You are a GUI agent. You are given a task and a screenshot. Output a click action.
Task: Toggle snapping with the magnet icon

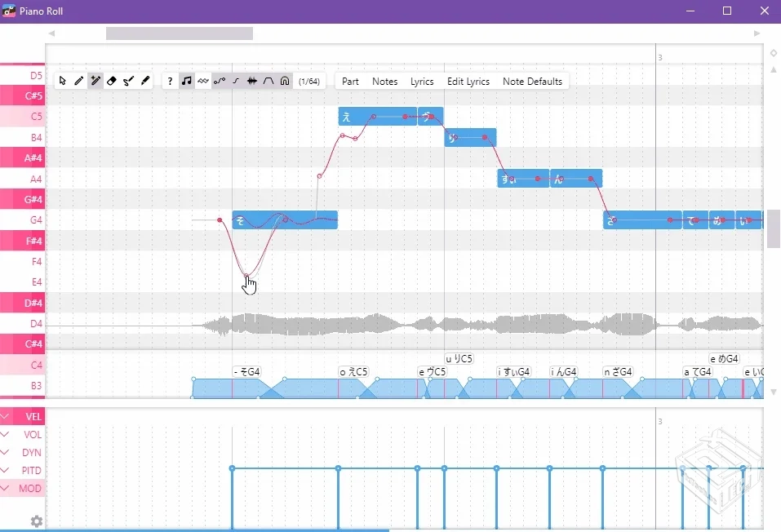pyautogui.click(x=285, y=81)
